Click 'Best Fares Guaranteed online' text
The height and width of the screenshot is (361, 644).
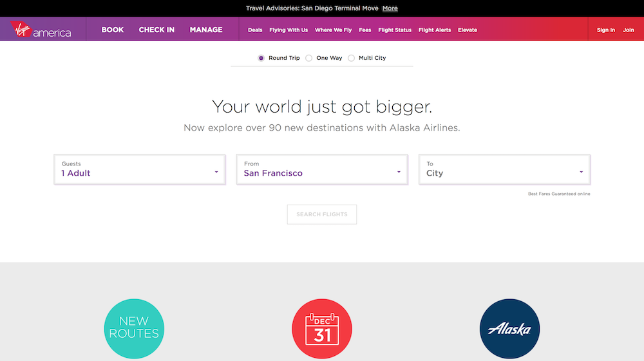pos(559,194)
